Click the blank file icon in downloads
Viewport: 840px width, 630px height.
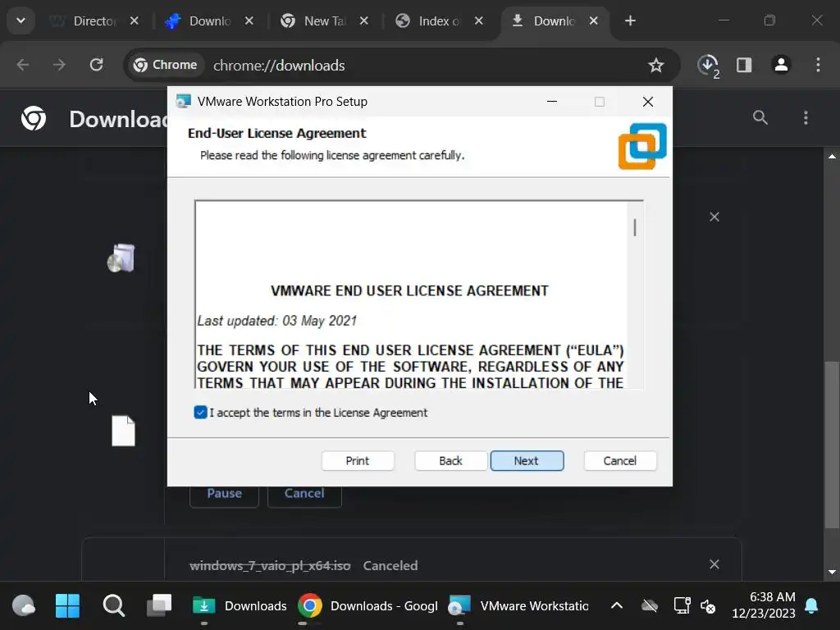pos(123,431)
